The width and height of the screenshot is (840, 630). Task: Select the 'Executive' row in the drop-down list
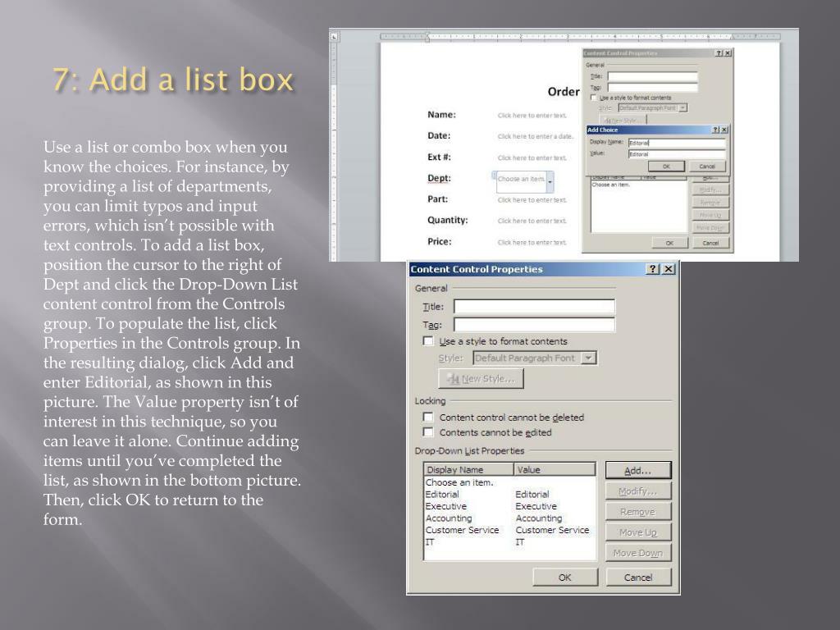pos(509,505)
